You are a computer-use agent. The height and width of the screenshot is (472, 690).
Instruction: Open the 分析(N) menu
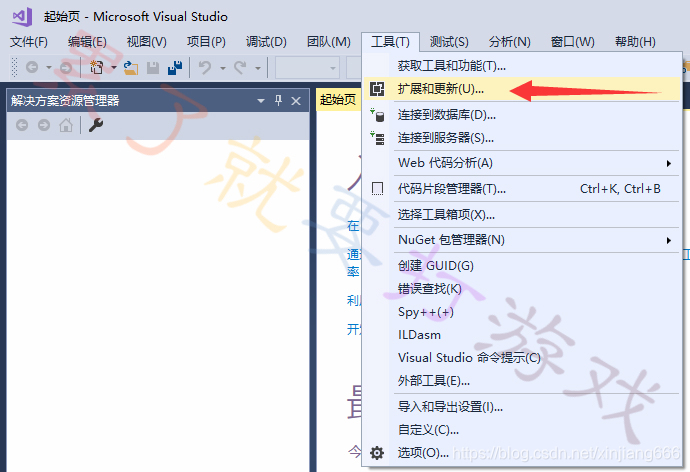[x=509, y=42]
